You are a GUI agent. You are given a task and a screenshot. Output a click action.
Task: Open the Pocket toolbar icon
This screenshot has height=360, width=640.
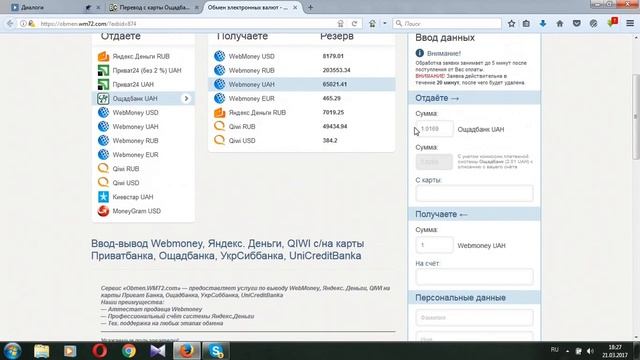[577, 24]
